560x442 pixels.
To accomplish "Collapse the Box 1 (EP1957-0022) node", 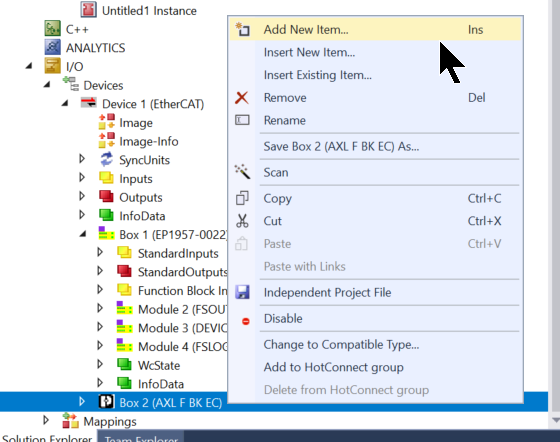I will coord(83,234).
